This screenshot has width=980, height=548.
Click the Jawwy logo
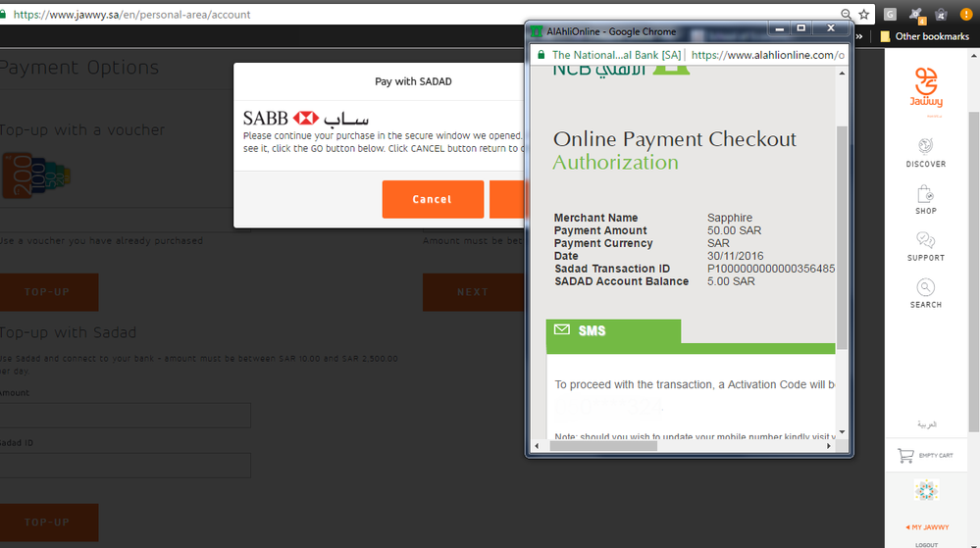point(926,87)
